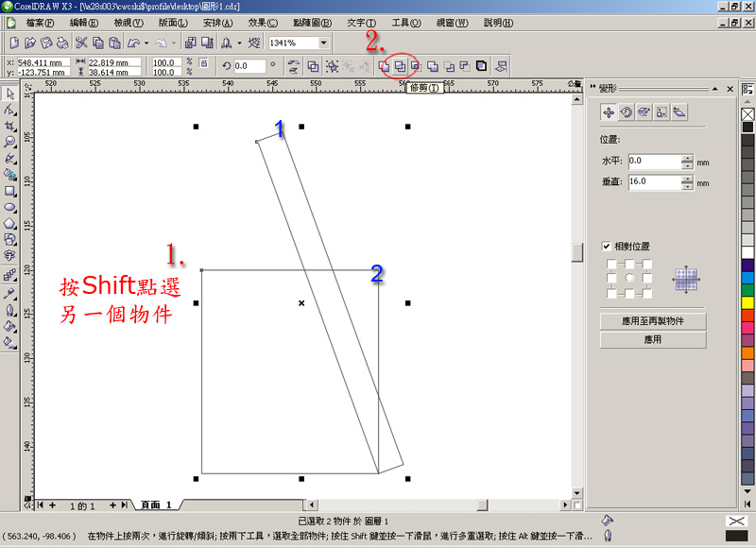The height and width of the screenshot is (548, 756).
Task: Click the 應用至再製物件 button
Action: pyautogui.click(x=653, y=321)
